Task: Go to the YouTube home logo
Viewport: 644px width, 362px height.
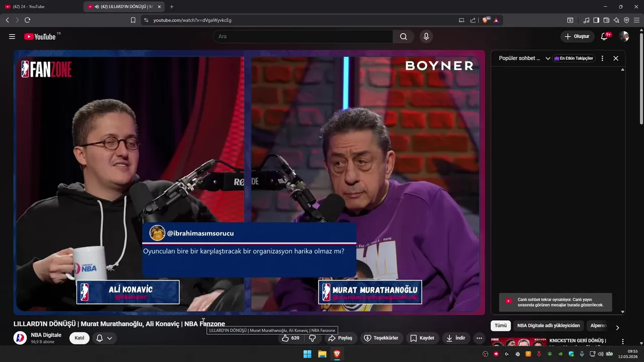Action: tap(40, 37)
